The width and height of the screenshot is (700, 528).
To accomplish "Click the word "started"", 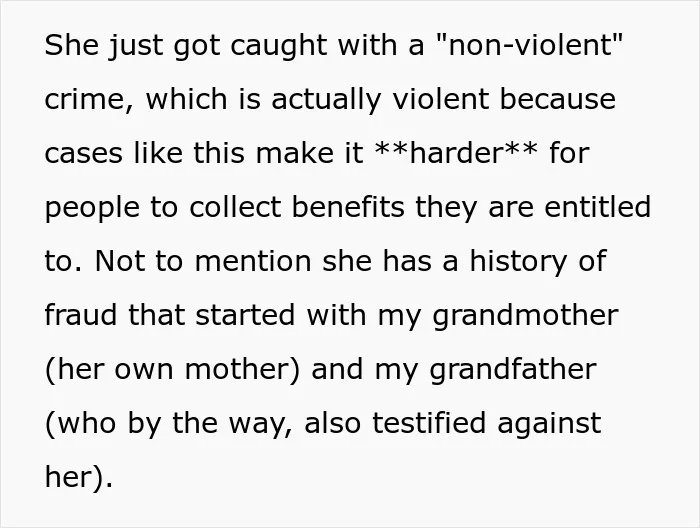I will click(x=245, y=315).
